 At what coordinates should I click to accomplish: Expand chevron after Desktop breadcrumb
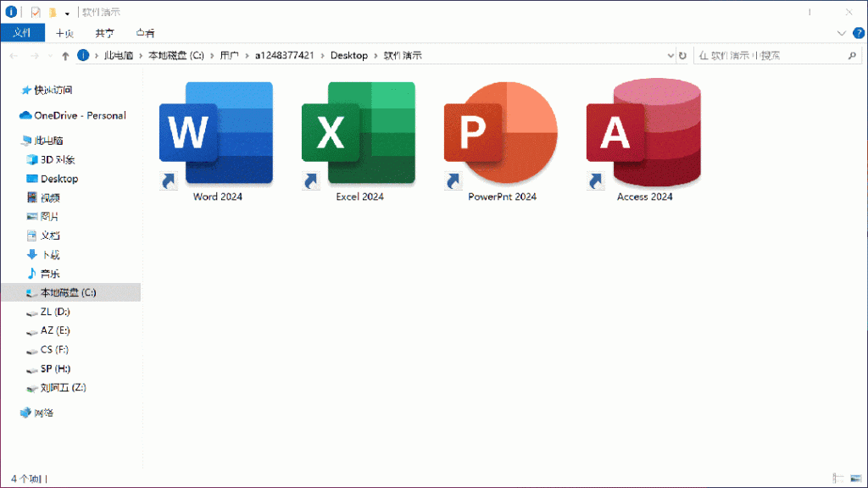click(376, 55)
